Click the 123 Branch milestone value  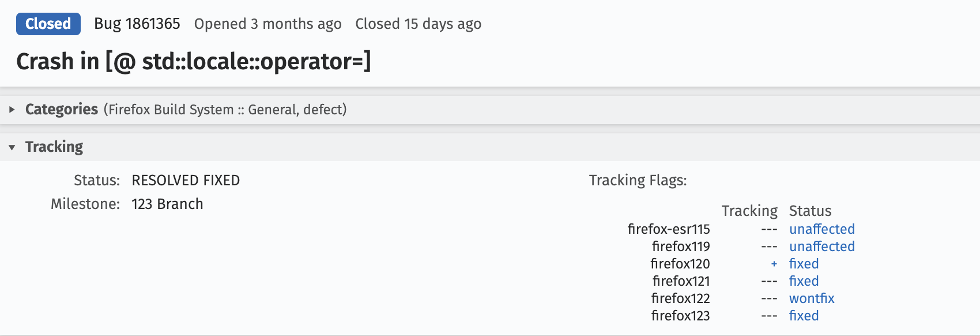coord(167,204)
